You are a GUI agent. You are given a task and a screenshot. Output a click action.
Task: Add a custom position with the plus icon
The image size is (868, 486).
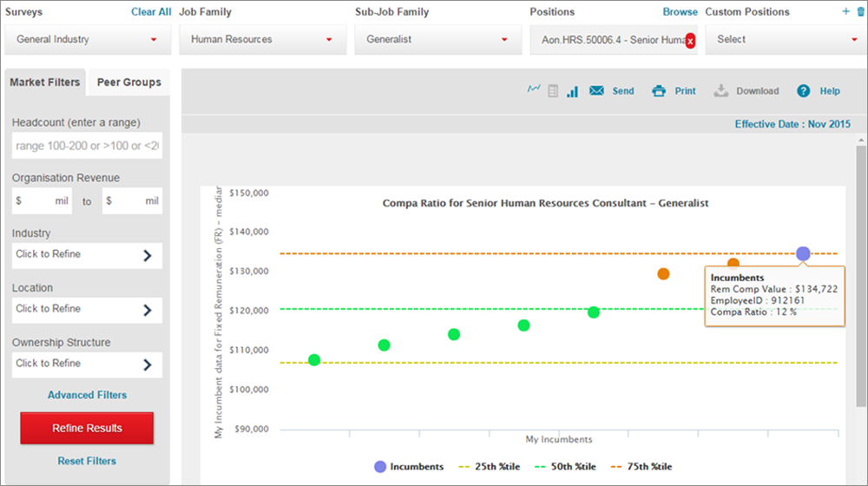click(845, 12)
